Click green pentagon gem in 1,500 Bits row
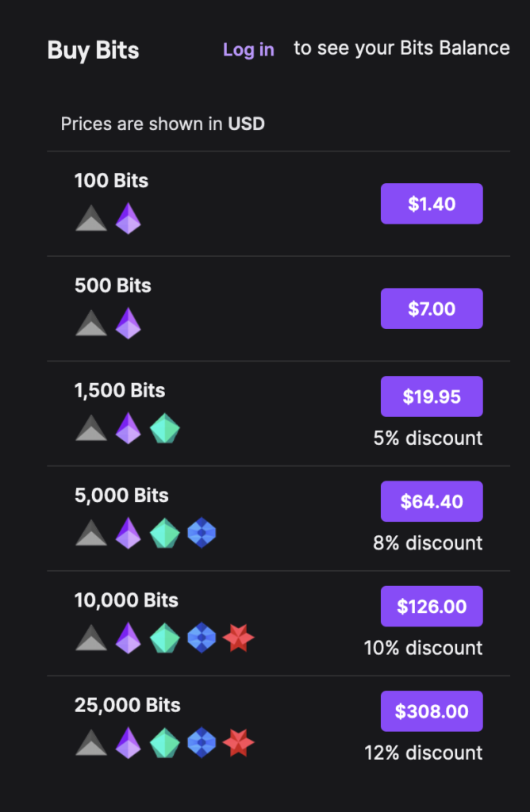This screenshot has width=530, height=812. tap(165, 428)
